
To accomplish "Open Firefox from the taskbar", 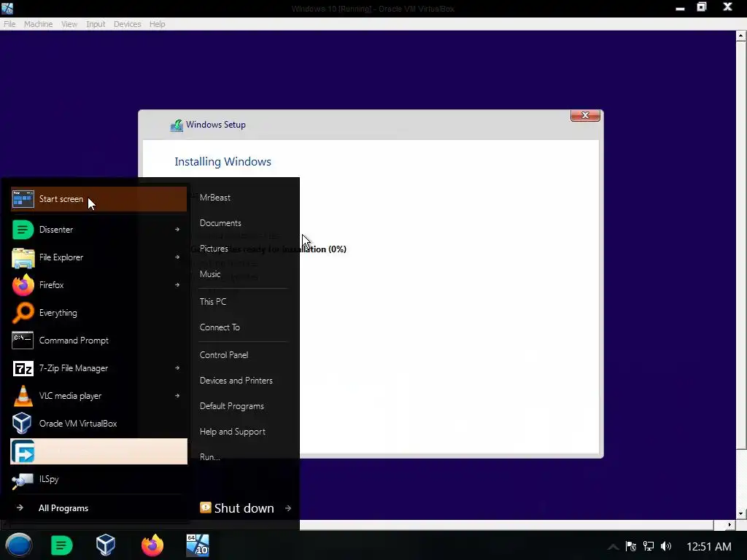I will [x=152, y=545].
